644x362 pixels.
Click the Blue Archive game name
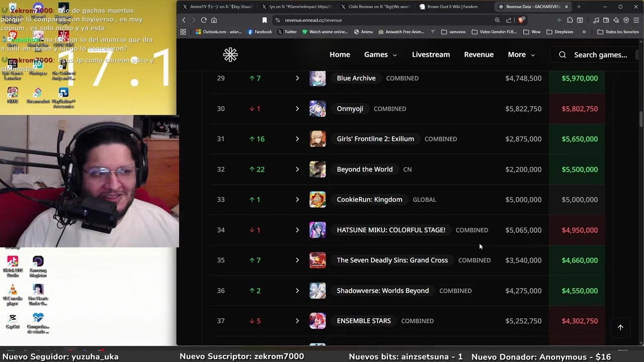356,78
